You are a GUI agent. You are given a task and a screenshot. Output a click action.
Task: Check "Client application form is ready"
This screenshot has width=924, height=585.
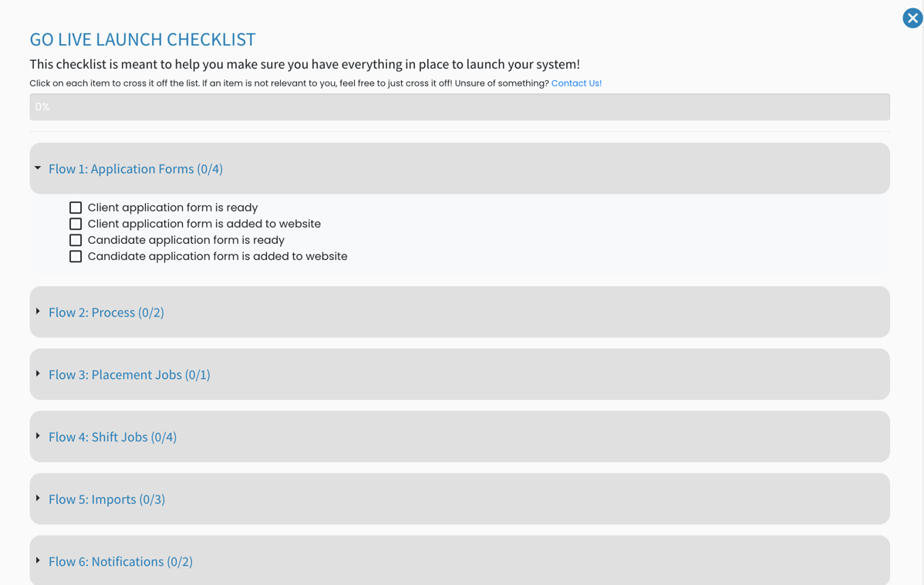tap(75, 207)
